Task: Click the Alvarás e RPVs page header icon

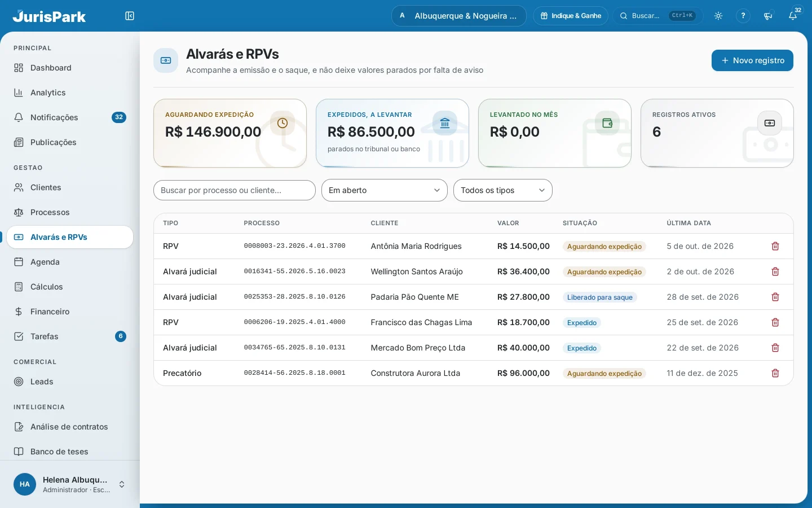Action: 166,60
